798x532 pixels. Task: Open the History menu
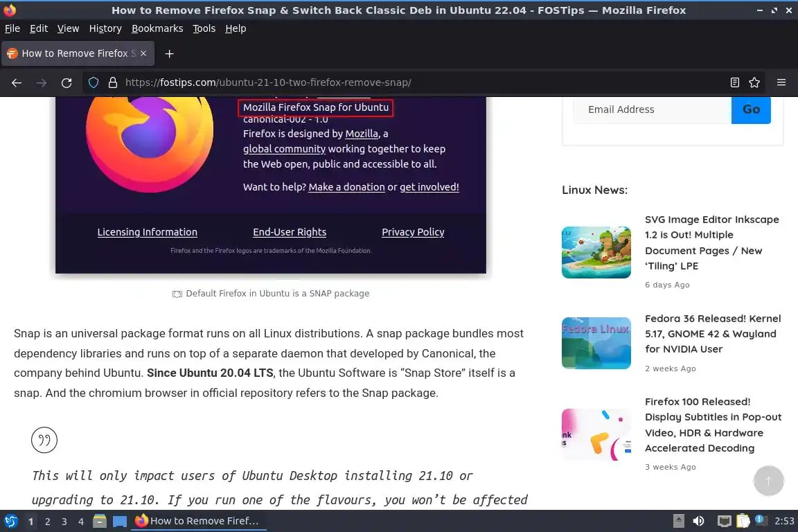105,28
